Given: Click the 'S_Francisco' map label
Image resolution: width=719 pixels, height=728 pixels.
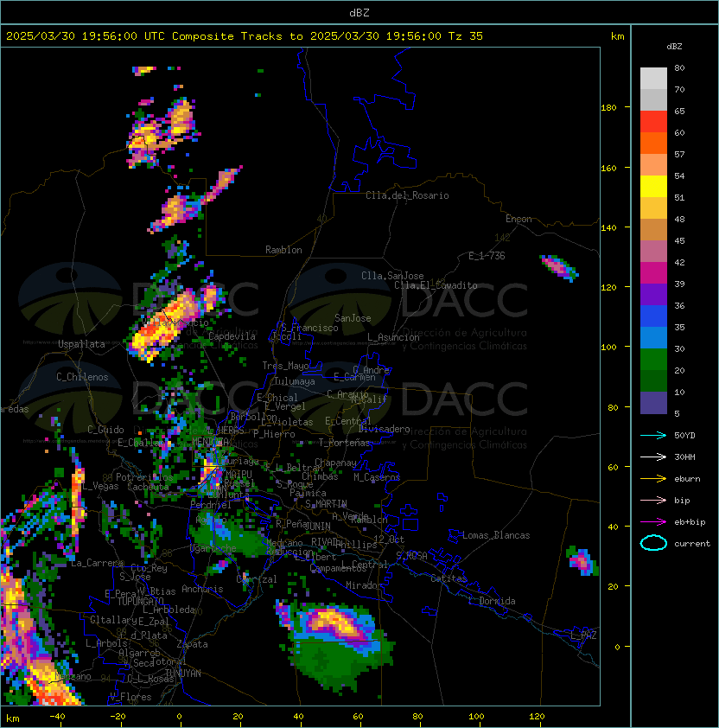Looking at the screenshot, I should pyautogui.click(x=309, y=328).
